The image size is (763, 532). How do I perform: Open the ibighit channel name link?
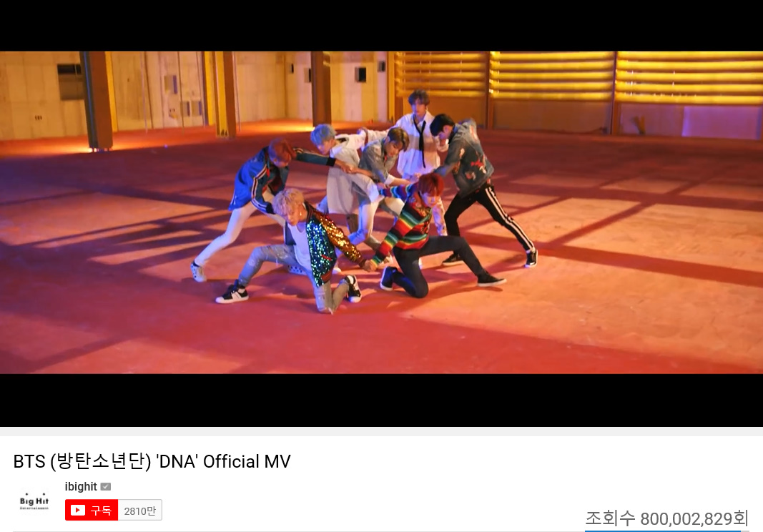point(81,487)
